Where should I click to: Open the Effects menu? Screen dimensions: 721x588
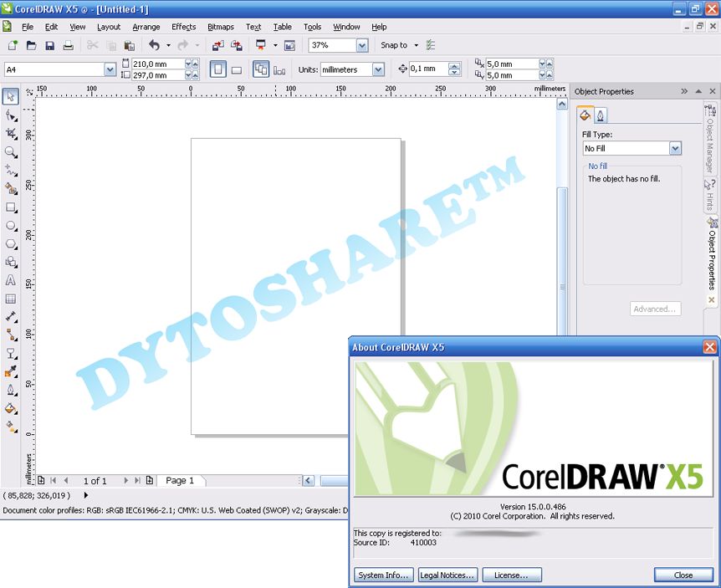click(x=183, y=27)
